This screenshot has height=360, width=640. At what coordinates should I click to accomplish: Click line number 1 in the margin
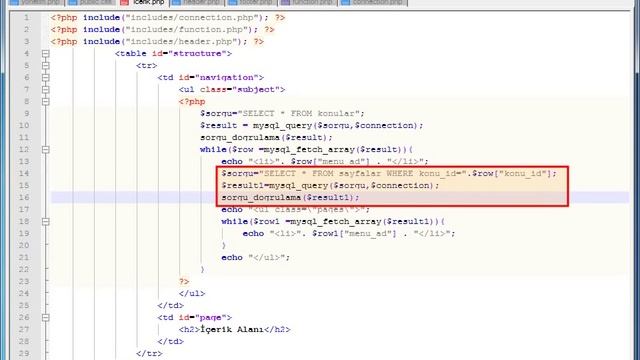[x=27, y=18]
